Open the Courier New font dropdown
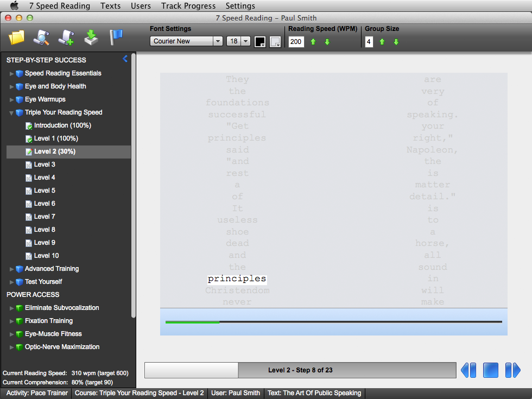This screenshot has height=399, width=532. pos(186,41)
